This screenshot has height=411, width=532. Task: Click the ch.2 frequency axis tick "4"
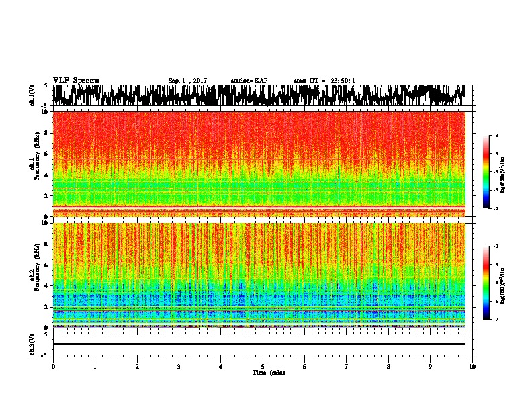46,286
